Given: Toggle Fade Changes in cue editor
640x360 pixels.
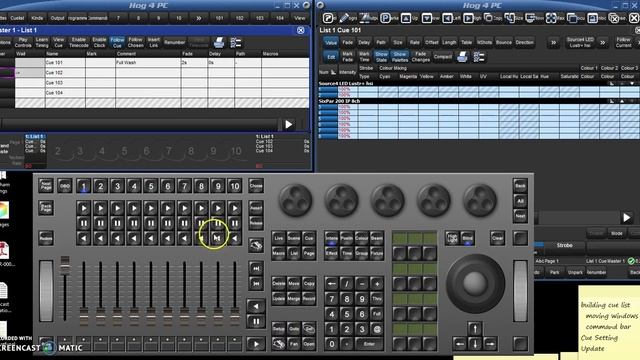Looking at the screenshot, I should 420,57.
